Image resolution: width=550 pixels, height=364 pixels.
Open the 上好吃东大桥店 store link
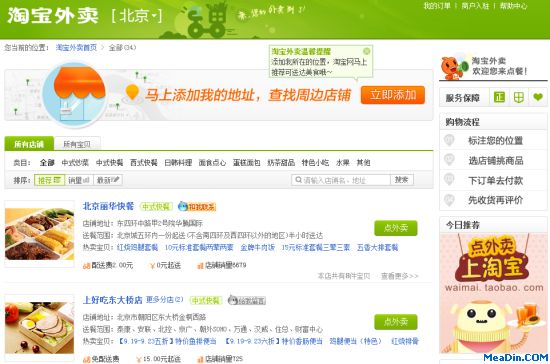(x=113, y=300)
